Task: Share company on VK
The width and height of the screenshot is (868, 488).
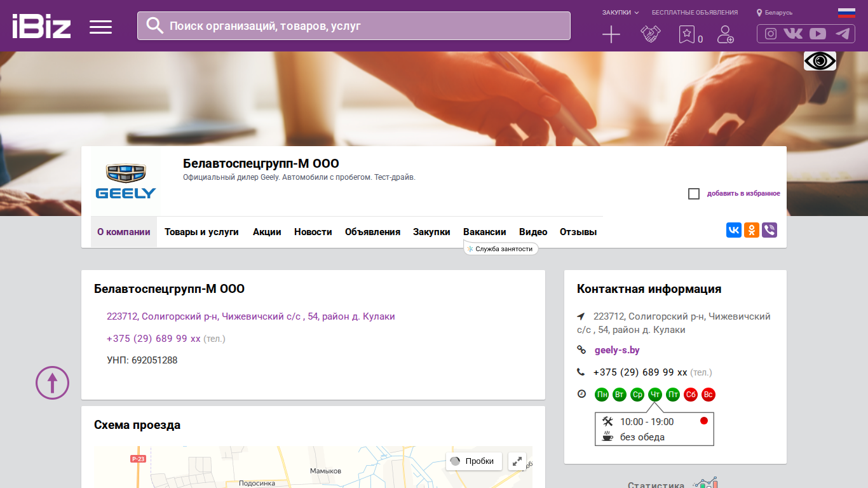Action: tap(734, 230)
